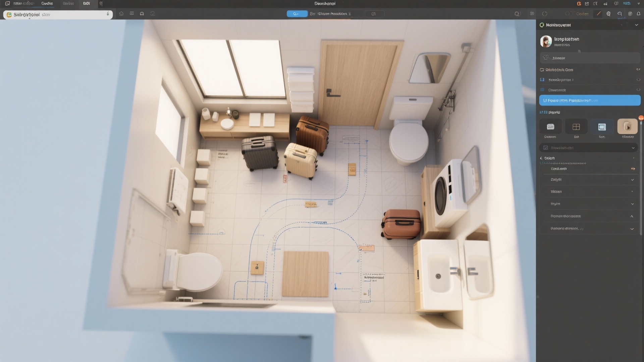Click the home icon in the toolbar
Screen dimensions: 644x362
pos(121,14)
